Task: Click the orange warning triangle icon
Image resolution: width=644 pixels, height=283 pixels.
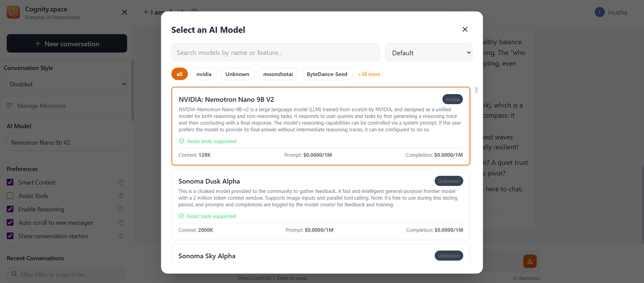Action: click(530, 261)
